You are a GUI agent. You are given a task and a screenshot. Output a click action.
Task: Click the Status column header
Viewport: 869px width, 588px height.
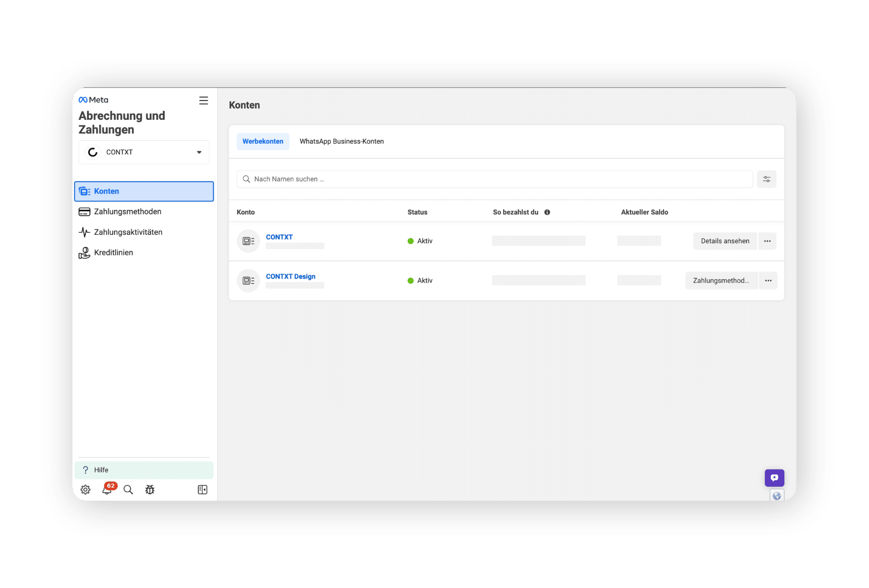(x=417, y=212)
